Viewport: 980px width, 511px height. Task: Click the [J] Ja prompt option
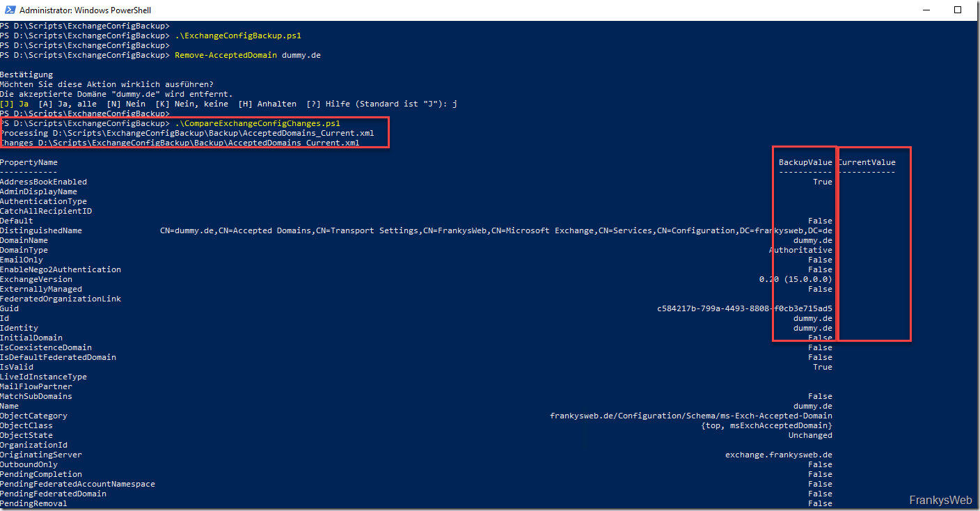pyautogui.click(x=15, y=104)
